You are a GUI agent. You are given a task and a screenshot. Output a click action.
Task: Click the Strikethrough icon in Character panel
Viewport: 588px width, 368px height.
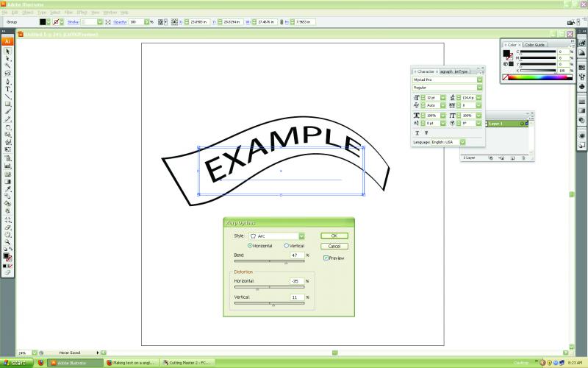click(426, 133)
